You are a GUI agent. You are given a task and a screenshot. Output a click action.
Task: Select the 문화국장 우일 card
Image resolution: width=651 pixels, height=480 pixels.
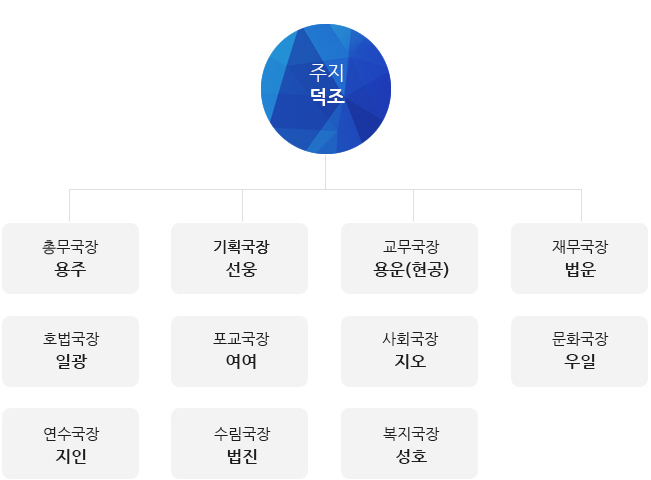coord(579,351)
